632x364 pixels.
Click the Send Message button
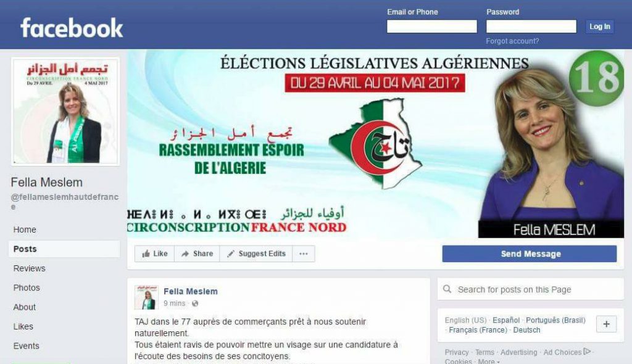click(529, 254)
